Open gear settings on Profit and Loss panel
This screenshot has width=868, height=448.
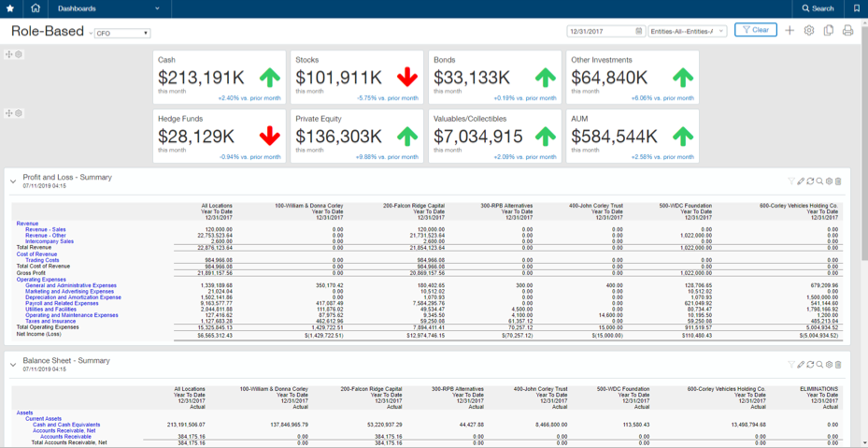click(x=829, y=181)
